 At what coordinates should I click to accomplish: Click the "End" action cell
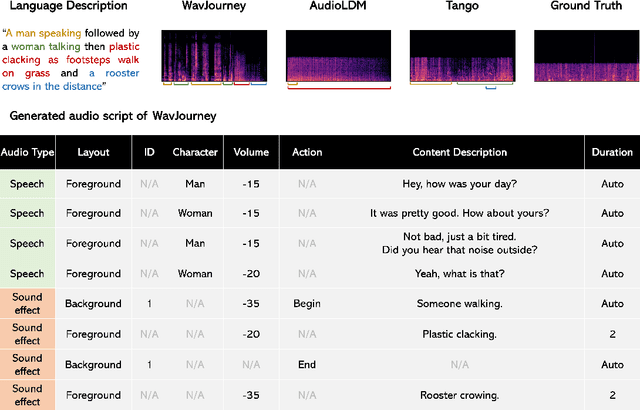[x=307, y=364]
